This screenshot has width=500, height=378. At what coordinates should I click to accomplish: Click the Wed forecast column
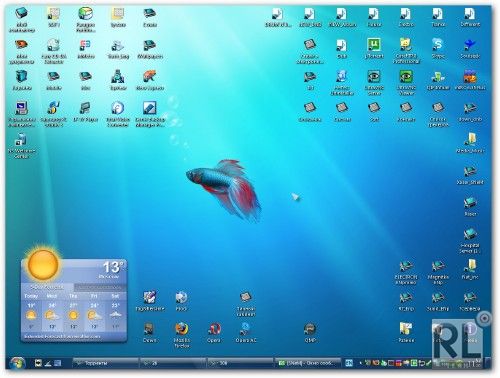click(x=52, y=311)
